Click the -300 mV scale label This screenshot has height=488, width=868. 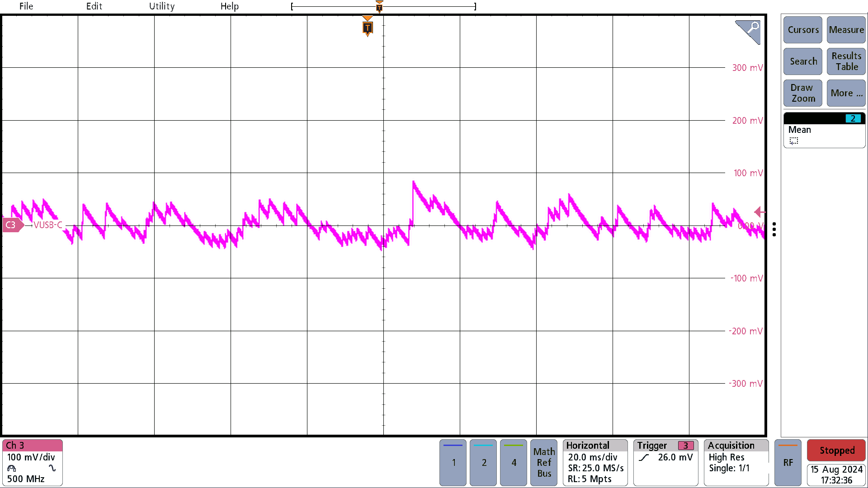pos(745,384)
